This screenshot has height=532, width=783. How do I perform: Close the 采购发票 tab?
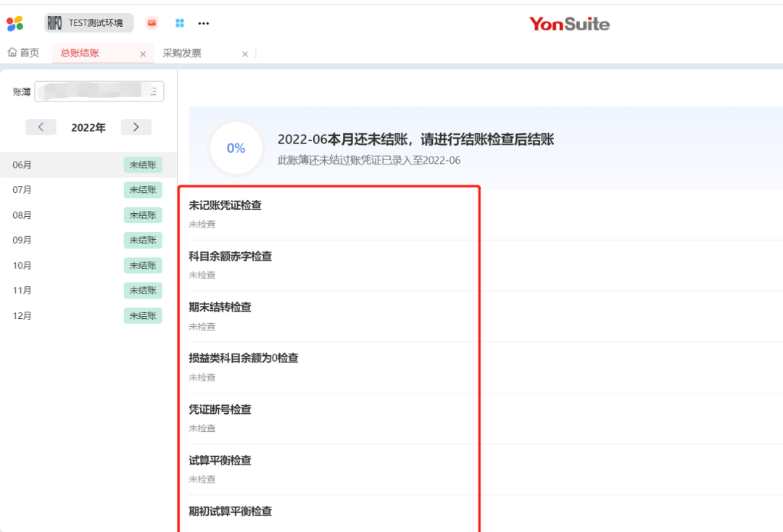(245, 54)
